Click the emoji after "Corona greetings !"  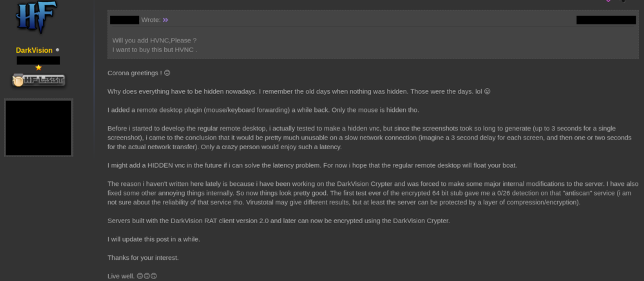(167, 73)
